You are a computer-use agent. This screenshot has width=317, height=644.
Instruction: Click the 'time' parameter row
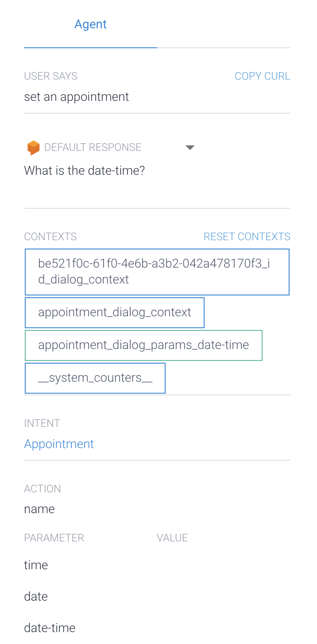[36, 565]
